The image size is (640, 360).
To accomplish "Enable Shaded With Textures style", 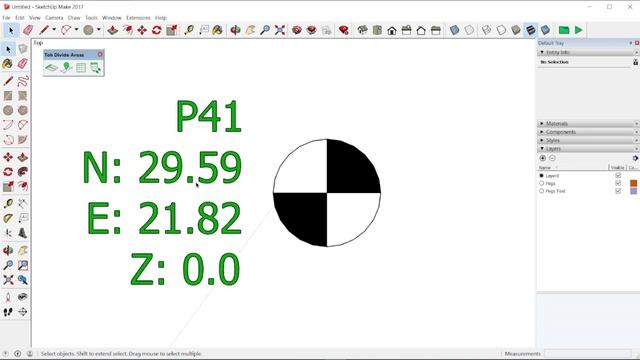I will 530,30.
